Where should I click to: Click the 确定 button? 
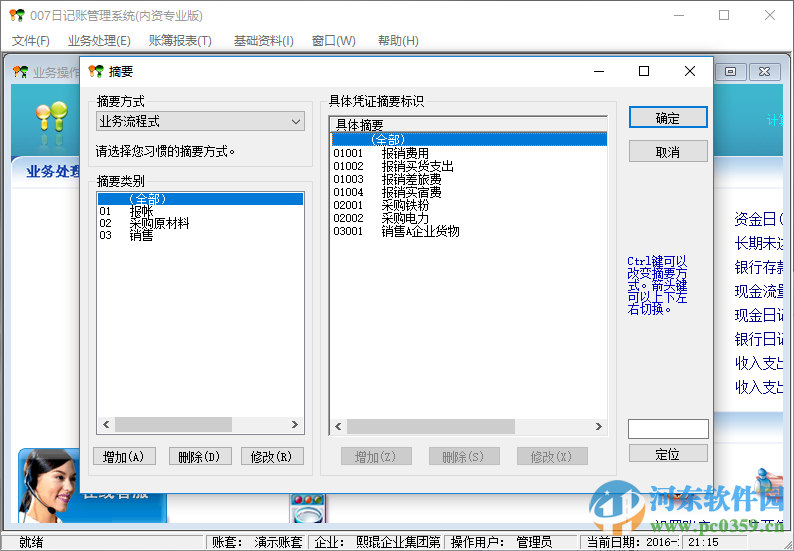pos(668,118)
